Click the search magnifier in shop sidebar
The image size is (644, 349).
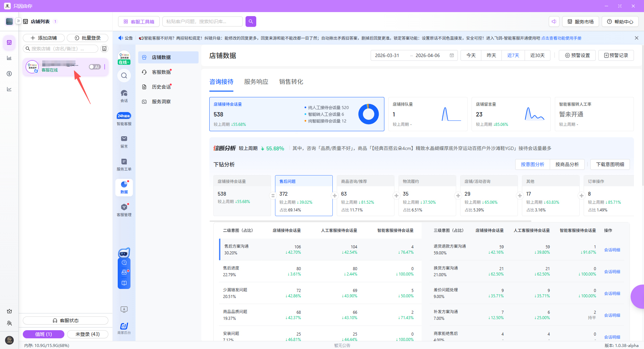[124, 76]
